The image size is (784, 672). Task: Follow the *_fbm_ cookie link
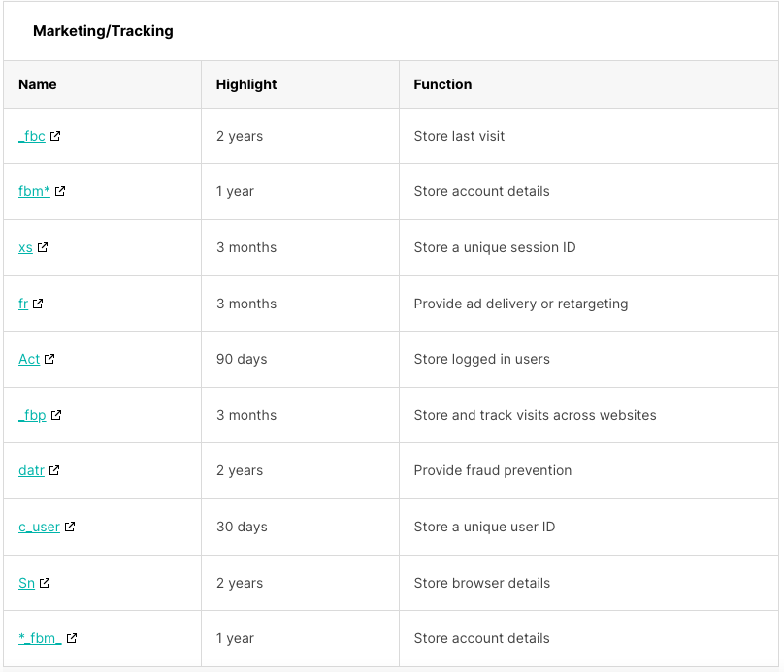pos(40,638)
